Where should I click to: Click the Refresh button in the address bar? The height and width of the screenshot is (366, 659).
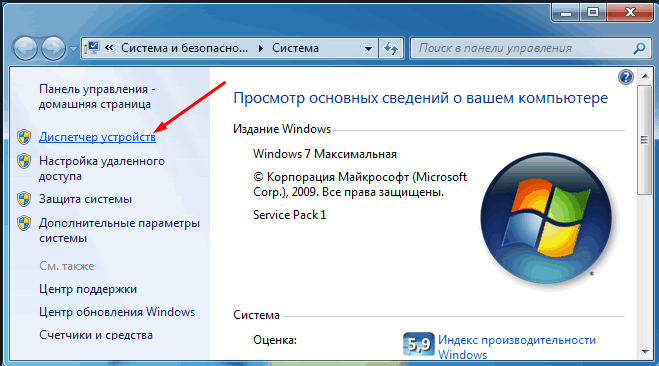tap(391, 48)
